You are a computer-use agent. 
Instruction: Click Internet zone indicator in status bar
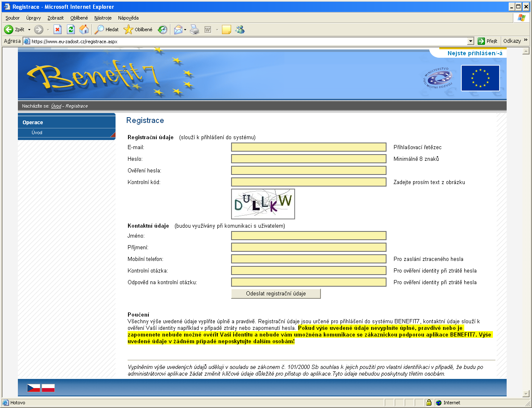point(448,403)
